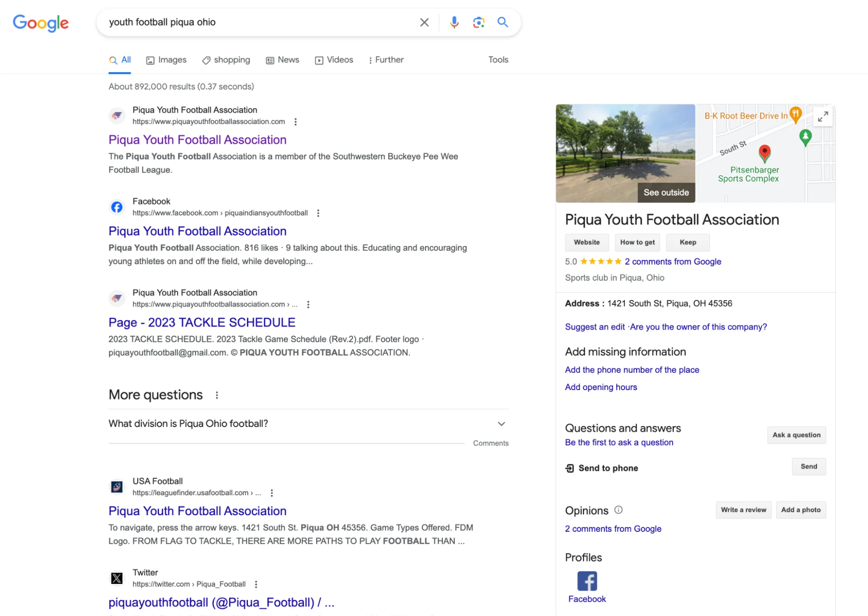Screen dimensions: 868x616
Task: Open three-dot menu for USA Football result
Action: pos(272,493)
